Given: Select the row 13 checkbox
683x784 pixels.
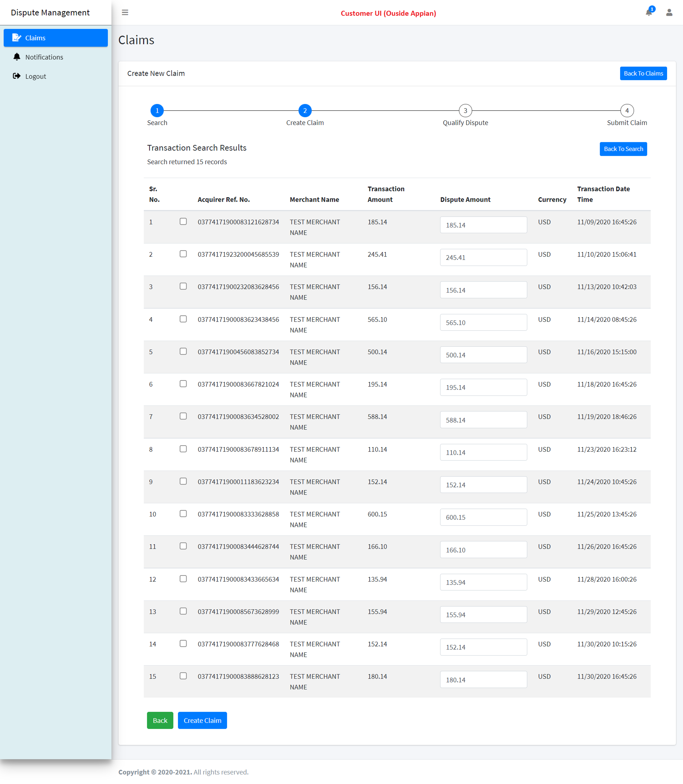Looking at the screenshot, I should [183, 611].
